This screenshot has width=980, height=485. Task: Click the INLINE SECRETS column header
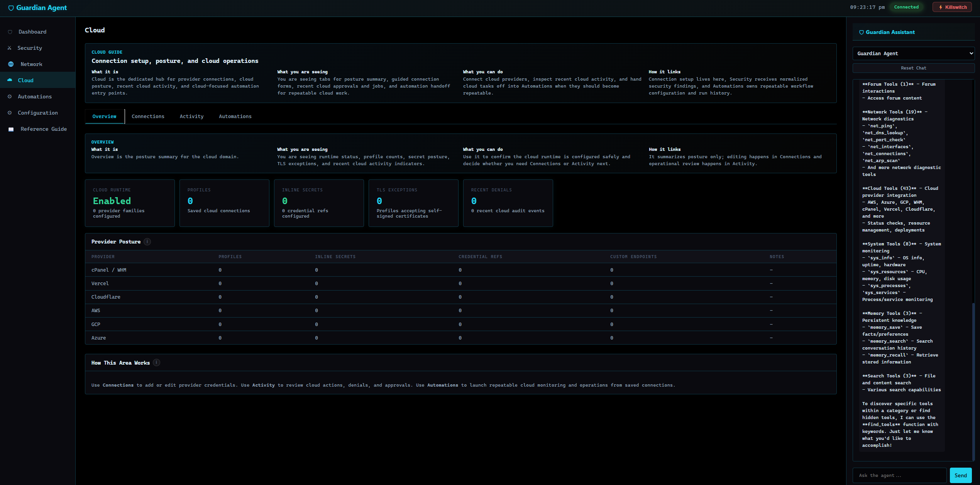tap(335, 257)
